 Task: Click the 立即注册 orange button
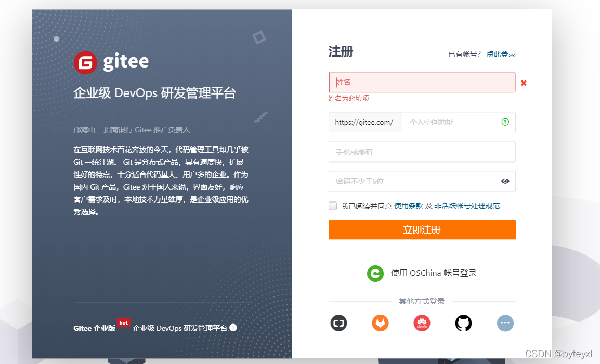tap(422, 230)
